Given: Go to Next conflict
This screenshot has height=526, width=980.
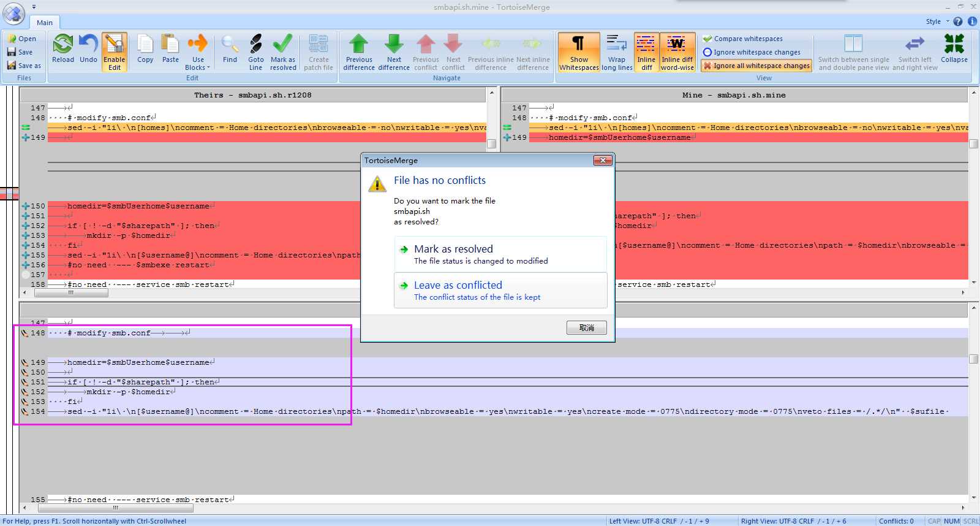Looking at the screenshot, I should coord(453,52).
